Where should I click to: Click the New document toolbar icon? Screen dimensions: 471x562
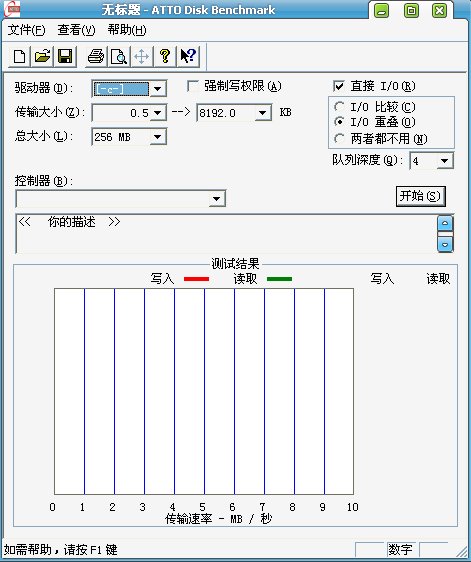(20, 56)
